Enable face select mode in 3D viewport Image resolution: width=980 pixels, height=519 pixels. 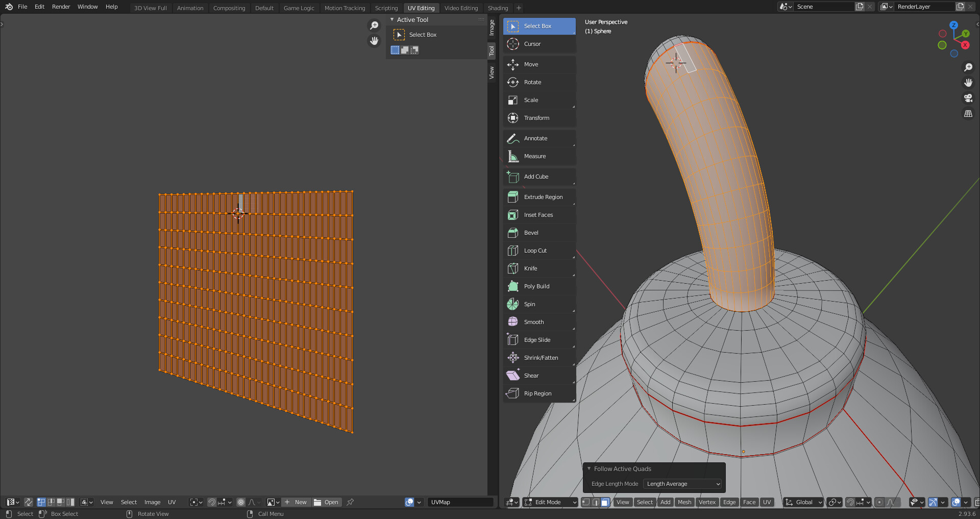[x=605, y=502]
